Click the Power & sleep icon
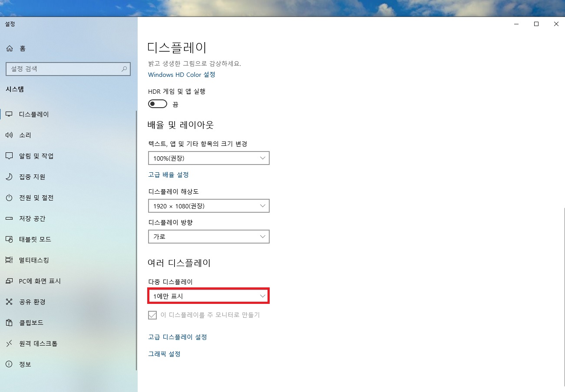Image resolution: width=565 pixels, height=392 pixels. [9, 198]
